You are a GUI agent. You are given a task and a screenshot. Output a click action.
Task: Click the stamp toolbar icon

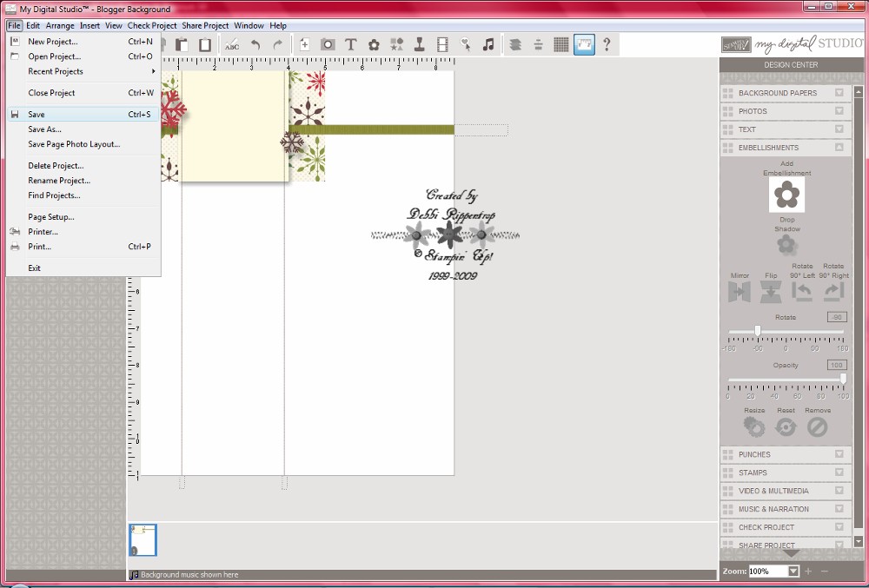click(420, 45)
